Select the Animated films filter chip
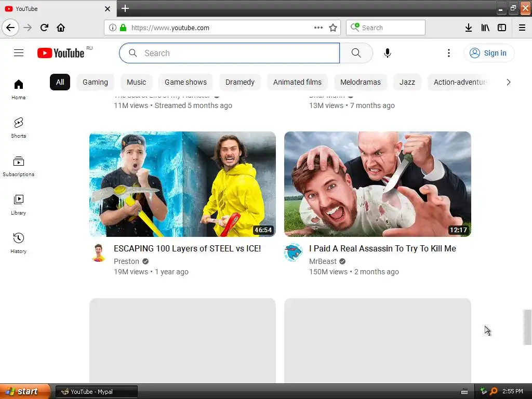Image resolution: width=532 pixels, height=399 pixels. (x=297, y=82)
